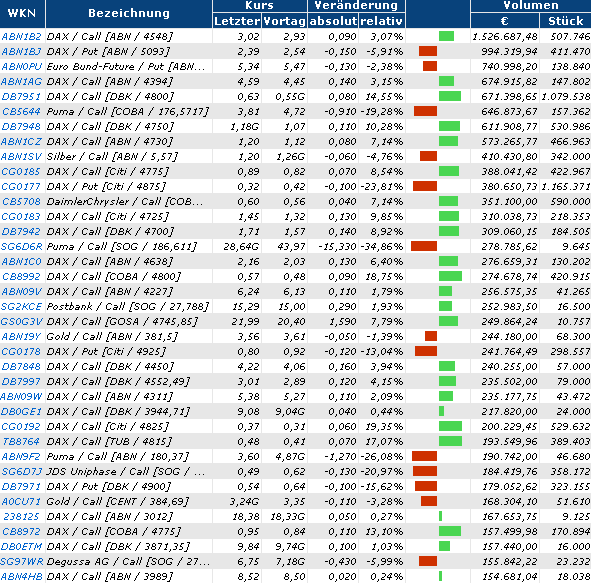Viewport: 591px width, 583px height.
Task: Open WKN link DB7942
Action: 21,231
